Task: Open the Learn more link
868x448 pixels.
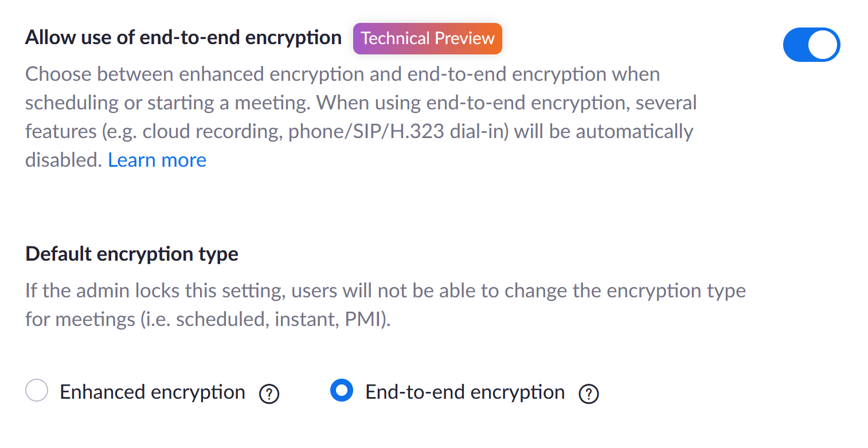Action: [x=157, y=160]
